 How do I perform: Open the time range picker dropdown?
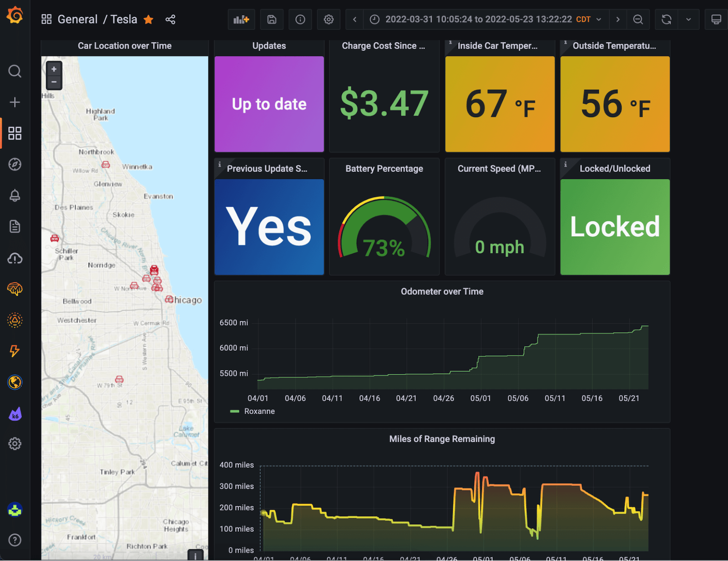point(482,19)
